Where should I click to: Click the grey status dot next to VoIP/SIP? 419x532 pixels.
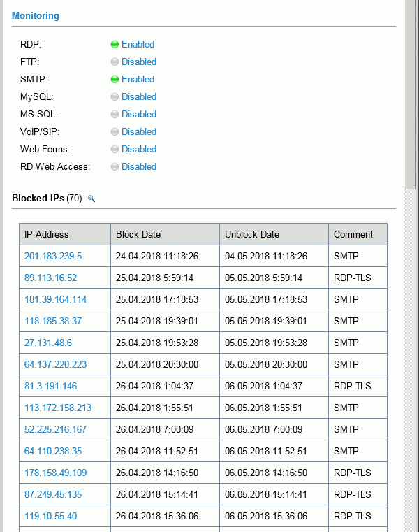(115, 131)
